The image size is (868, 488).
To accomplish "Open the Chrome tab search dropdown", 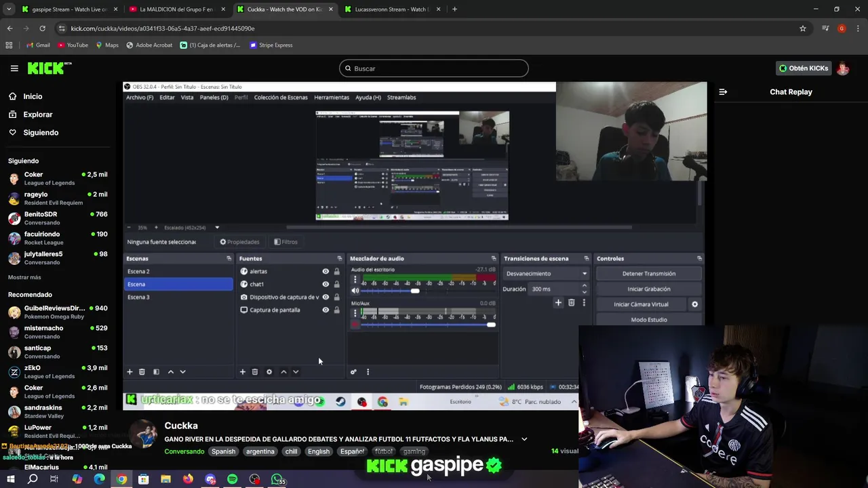I will tap(9, 9).
